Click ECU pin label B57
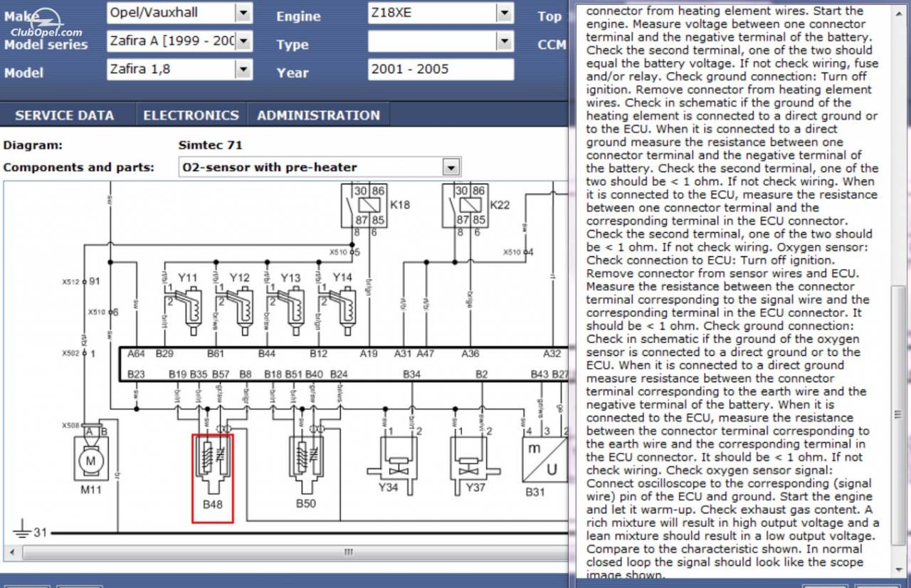Viewport: 911px width, 588px height. (221, 374)
